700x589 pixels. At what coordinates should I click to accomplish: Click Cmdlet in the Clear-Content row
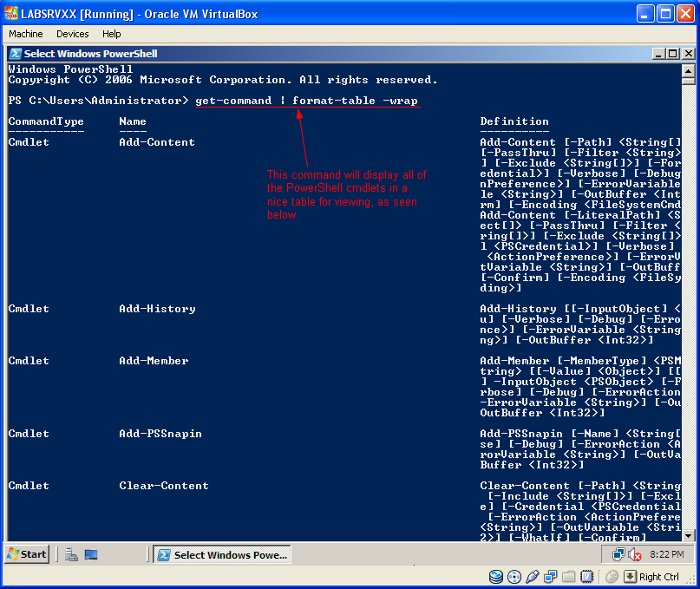[29, 486]
